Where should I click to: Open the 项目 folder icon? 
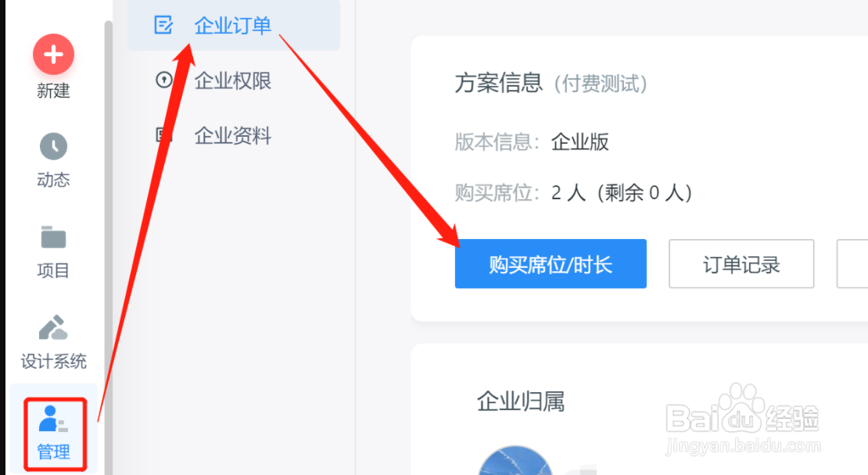[53, 237]
